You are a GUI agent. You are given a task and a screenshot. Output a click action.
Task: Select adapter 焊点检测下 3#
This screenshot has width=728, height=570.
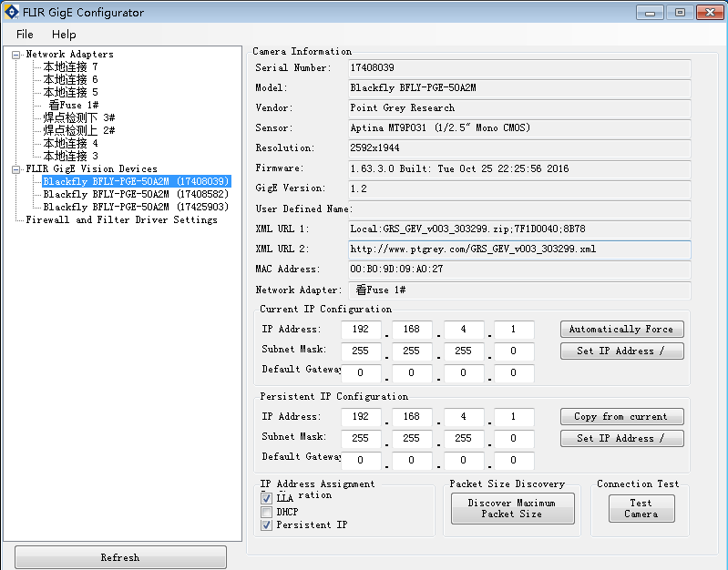click(79, 117)
